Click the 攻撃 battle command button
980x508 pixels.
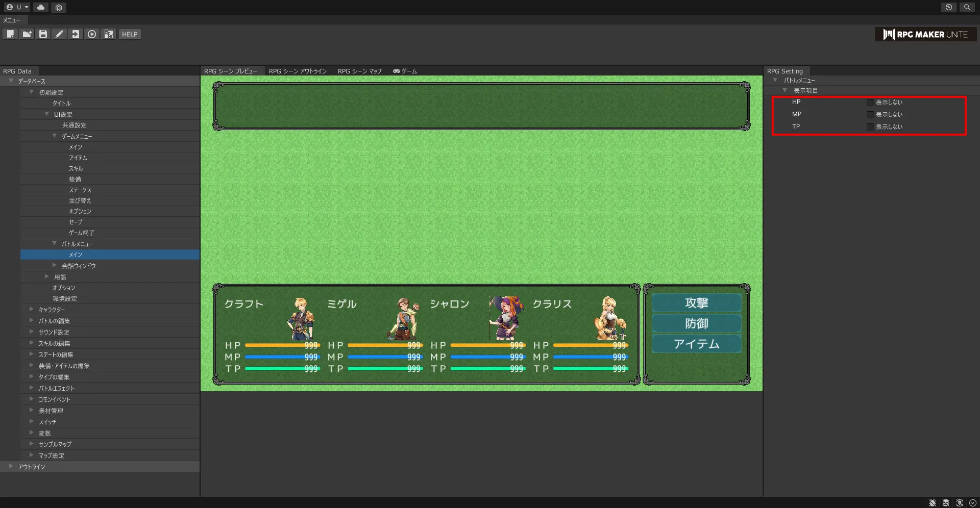point(696,303)
